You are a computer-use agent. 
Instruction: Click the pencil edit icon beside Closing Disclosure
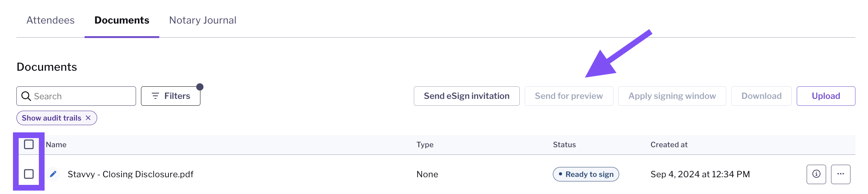pyautogui.click(x=53, y=174)
